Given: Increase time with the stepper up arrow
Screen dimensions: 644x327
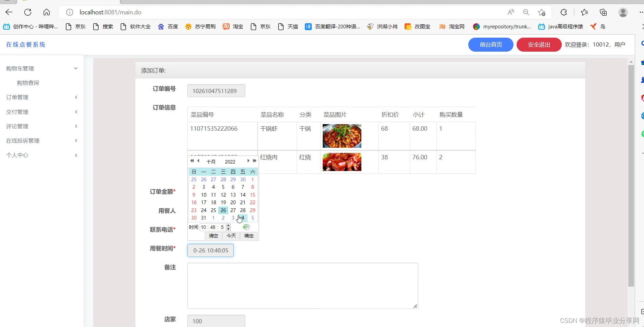Looking at the screenshot, I should point(228,225).
